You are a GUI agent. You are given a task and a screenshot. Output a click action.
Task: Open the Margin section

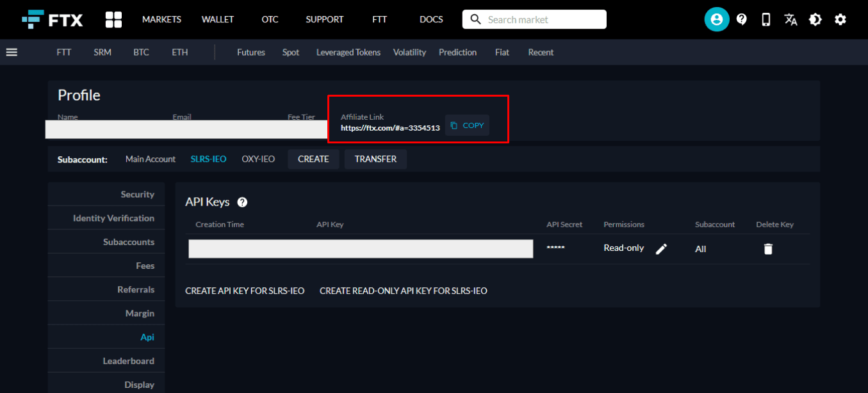[x=106, y=313]
